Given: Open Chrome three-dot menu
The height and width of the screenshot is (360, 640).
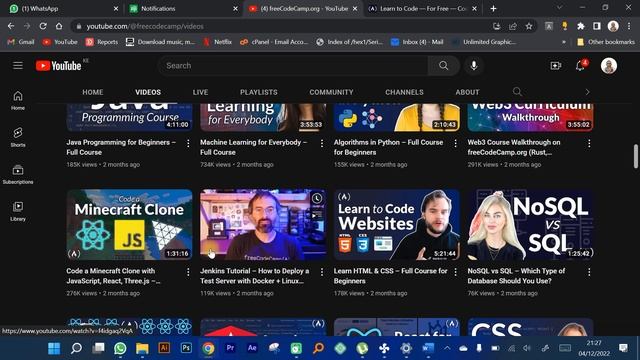Looking at the screenshot, I should click(629, 26).
